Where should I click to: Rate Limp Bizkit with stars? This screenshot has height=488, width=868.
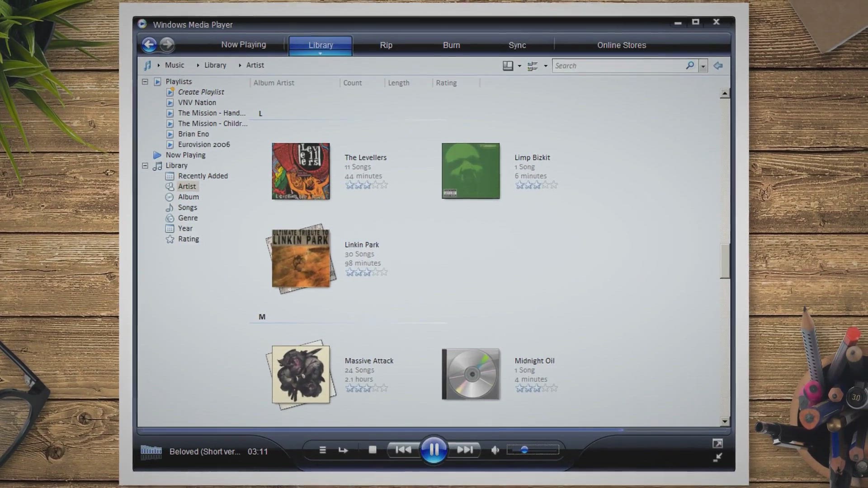(537, 185)
